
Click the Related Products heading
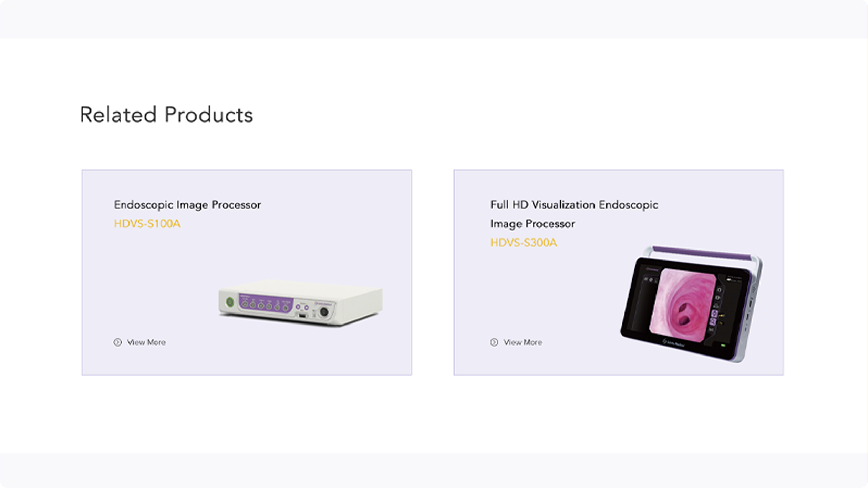166,115
